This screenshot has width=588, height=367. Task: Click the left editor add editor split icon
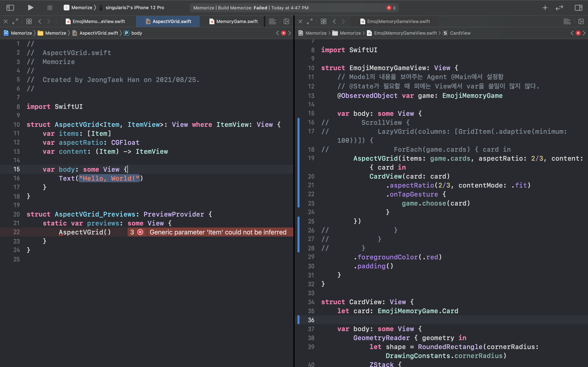286,21
